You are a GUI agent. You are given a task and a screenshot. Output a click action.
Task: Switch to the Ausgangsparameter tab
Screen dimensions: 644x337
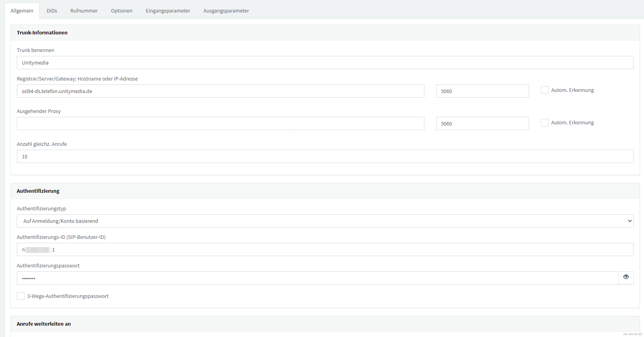tap(226, 11)
